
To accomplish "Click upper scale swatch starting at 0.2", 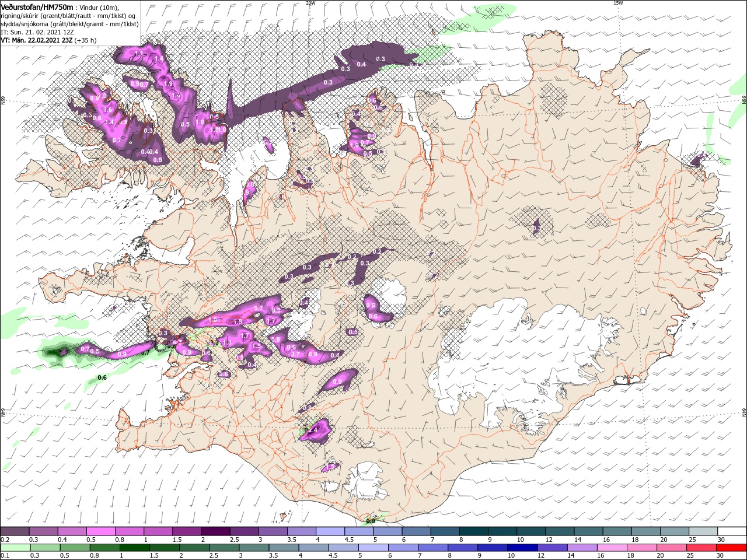I will [15, 531].
